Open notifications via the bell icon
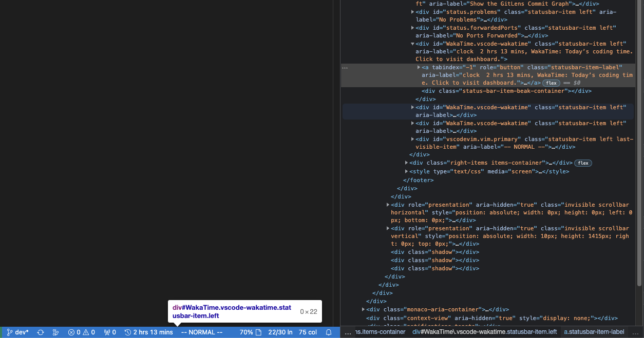This screenshot has height=338, width=644. (328, 332)
